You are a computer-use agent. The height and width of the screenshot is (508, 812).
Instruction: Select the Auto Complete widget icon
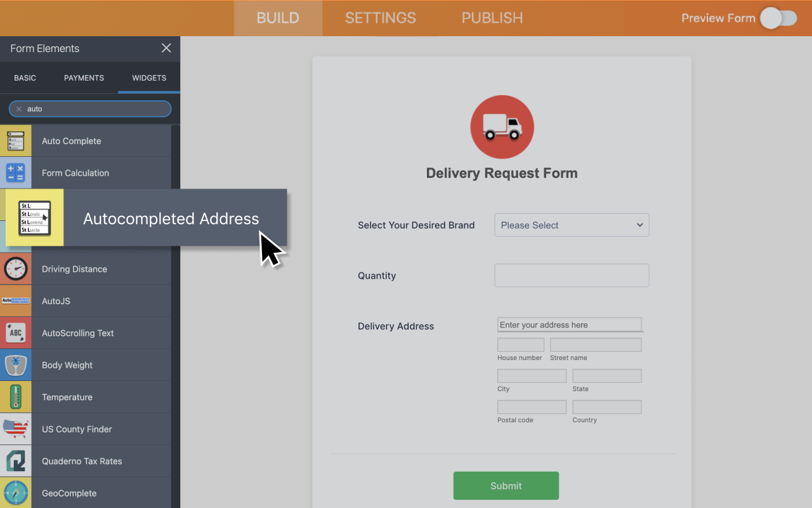pyautogui.click(x=15, y=140)
